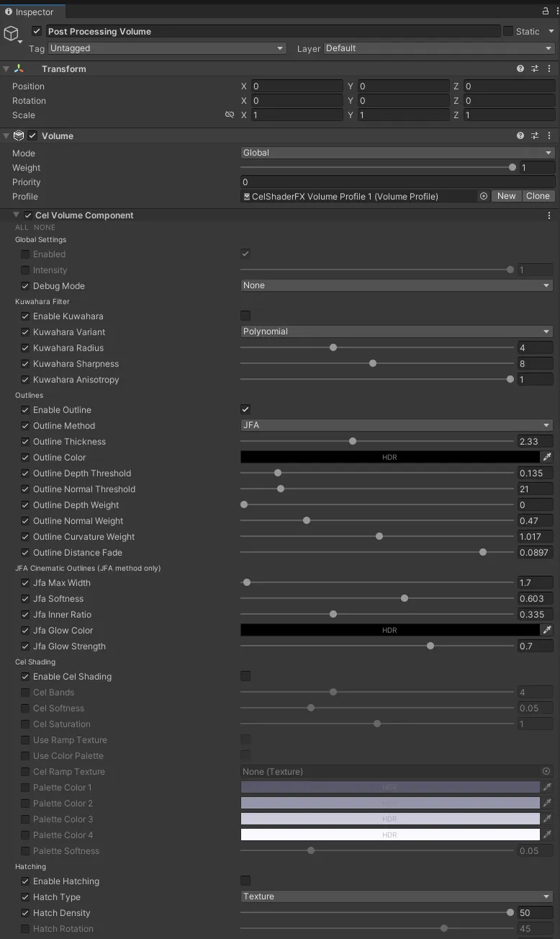Click the Transform component axes icon

pos(19,69)
